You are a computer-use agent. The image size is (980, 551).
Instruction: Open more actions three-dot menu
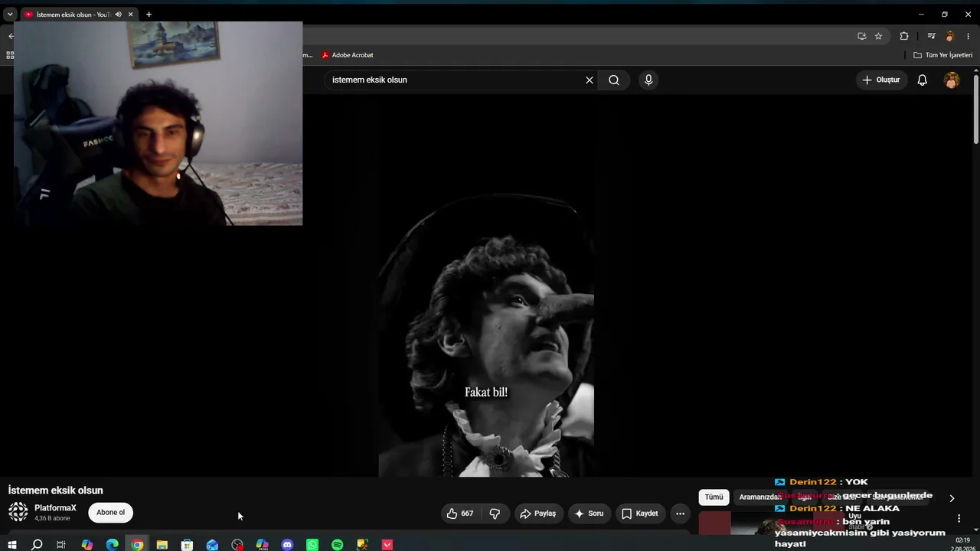pos(680,514)
